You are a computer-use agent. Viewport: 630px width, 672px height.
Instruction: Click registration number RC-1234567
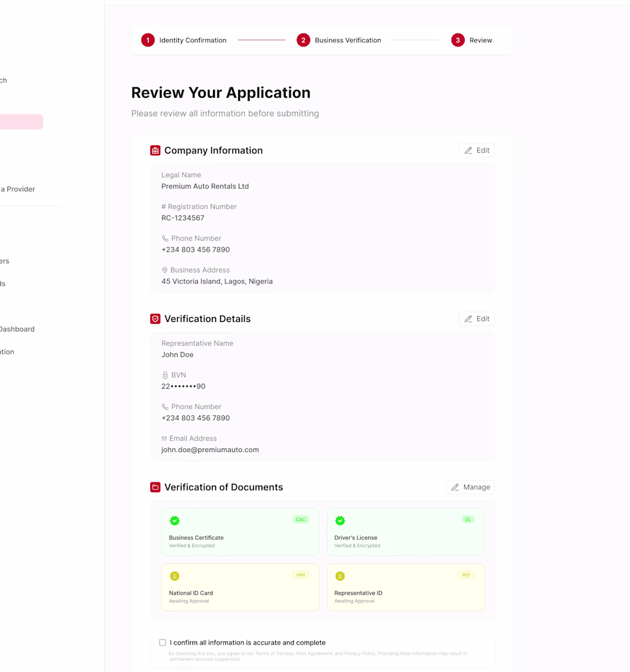(x=183, y=218)
